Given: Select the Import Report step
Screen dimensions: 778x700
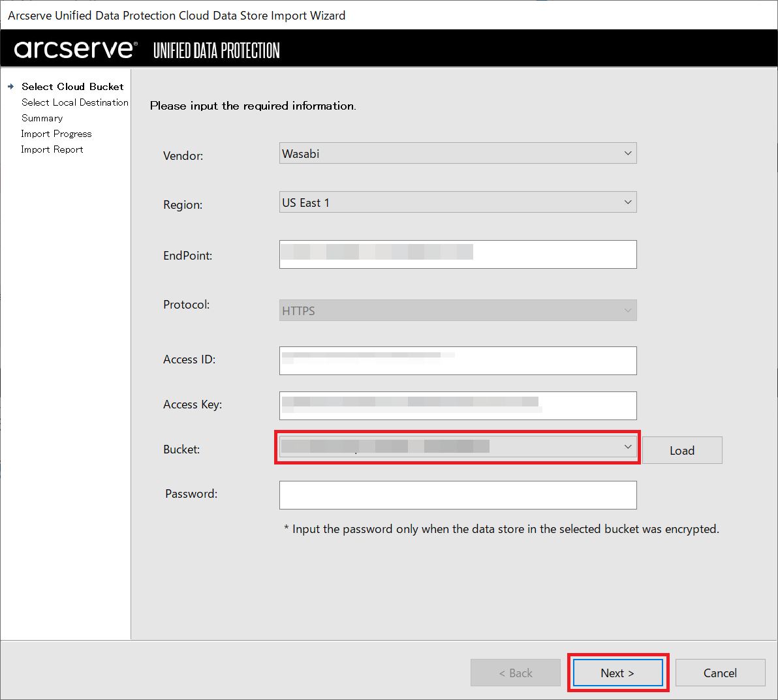Looking at the screenshot, I should click(x=52, y=149).
